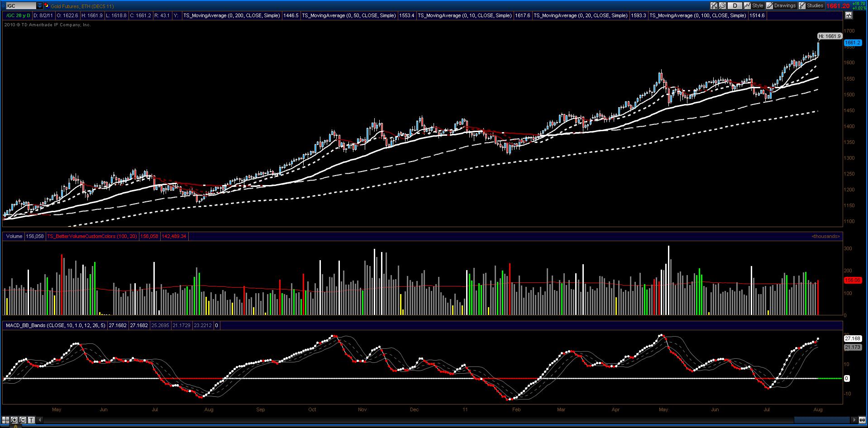Click the 1514.6 moving average value

point(757,15)
